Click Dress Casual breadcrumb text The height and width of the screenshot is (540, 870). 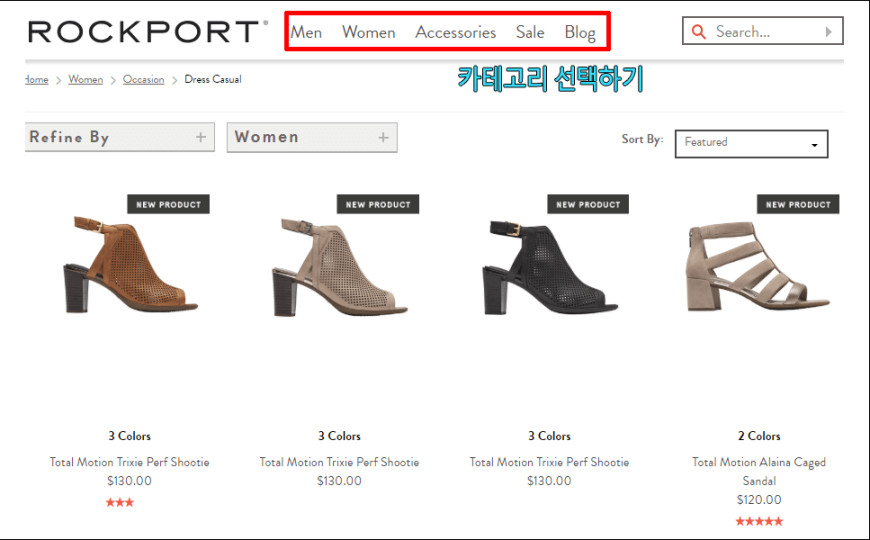[213, 79]
